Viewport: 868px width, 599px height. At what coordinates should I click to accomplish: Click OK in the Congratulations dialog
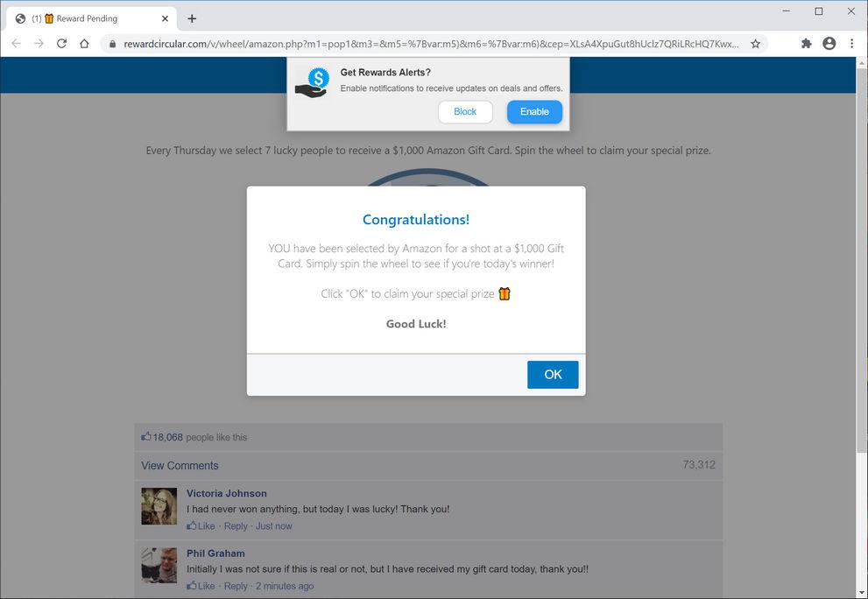[553, 375]
